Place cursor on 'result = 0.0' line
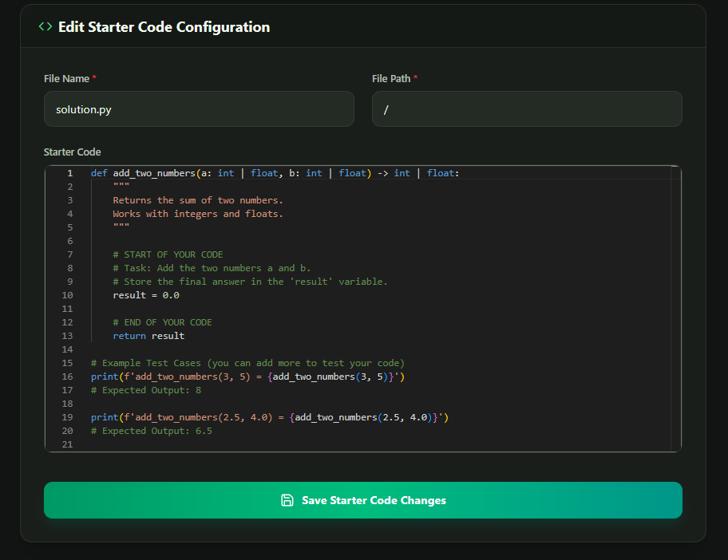This screenshot has width=728, height=560. pos(146,295)
